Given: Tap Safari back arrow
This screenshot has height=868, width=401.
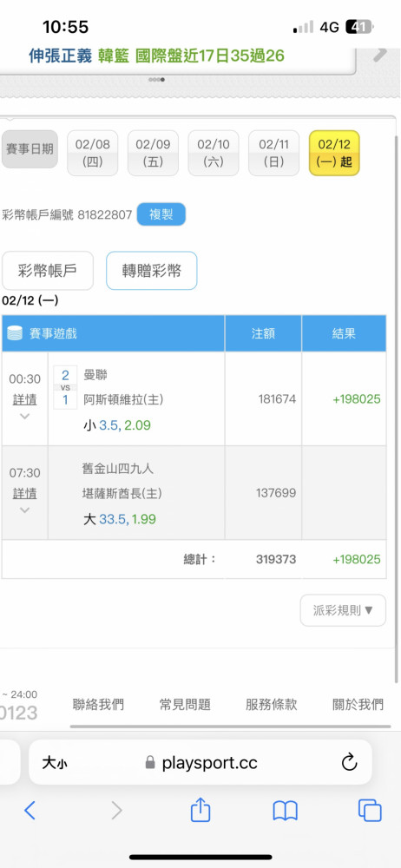Looking at the screenshot, I should tap(30, 811).
